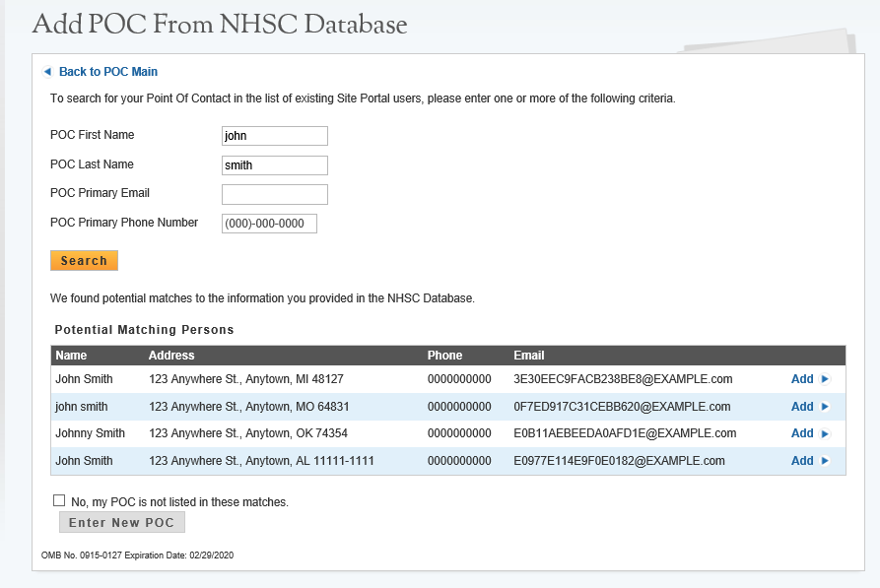Click the POC Last Name input
The image size is (880, 588).
[x=275, y=165]
